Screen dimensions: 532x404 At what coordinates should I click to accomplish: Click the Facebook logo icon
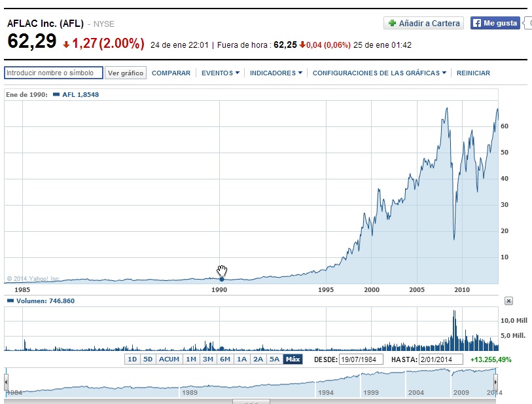477,23
